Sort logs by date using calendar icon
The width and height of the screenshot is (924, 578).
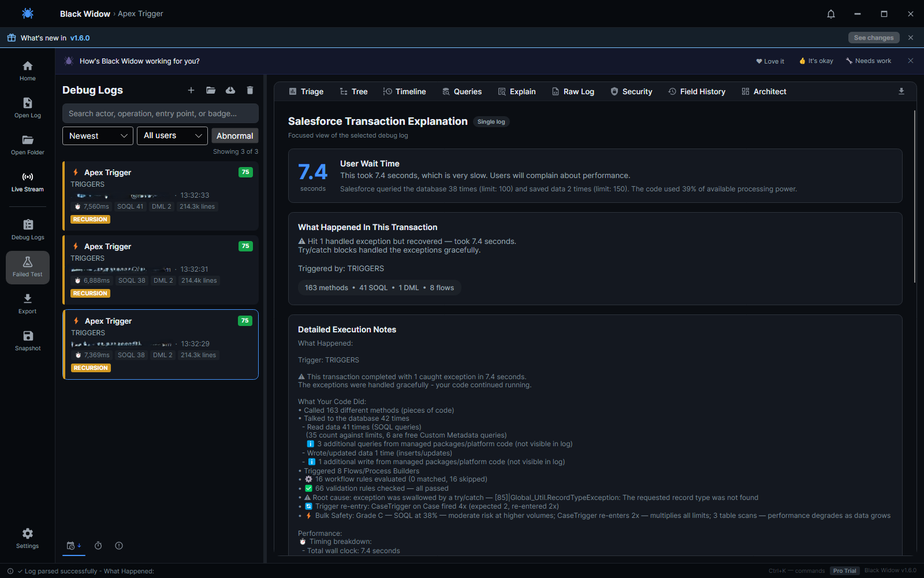[74, 546]
